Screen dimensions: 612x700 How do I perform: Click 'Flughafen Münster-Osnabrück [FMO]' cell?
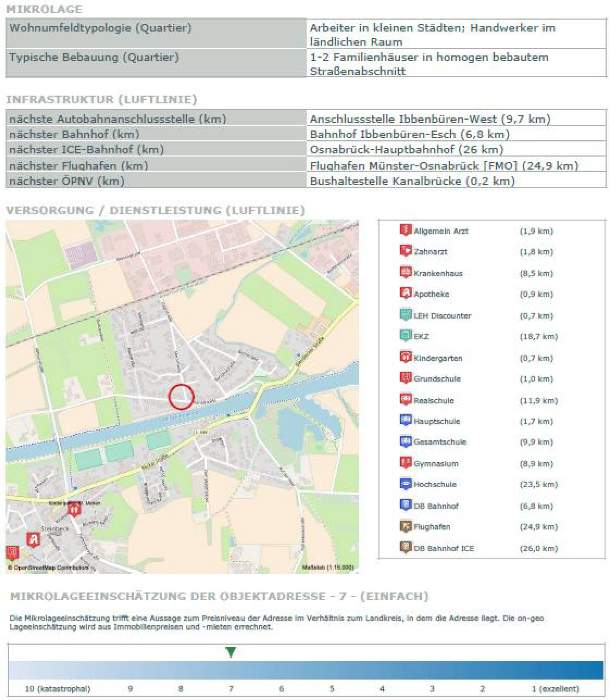tap(456, 165)
